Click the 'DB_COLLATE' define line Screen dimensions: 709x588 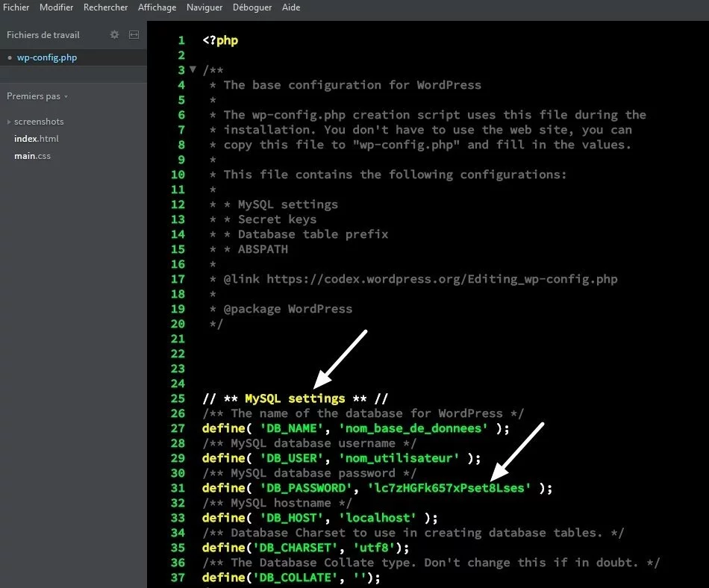coord(291,578)
